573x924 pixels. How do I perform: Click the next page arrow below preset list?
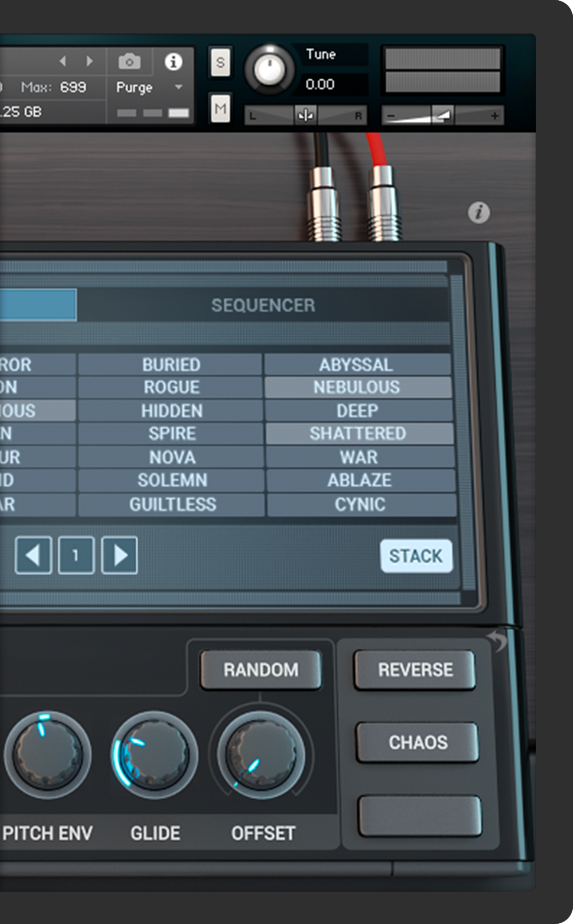pos(120,555)
